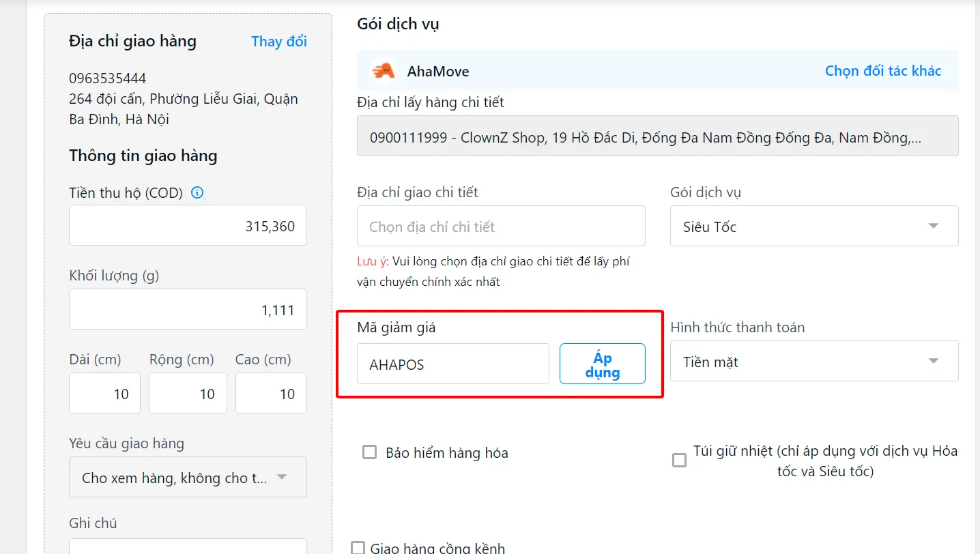
Task: Click Địa chỉ lấy hàng chi tiết field
Action: coord(658,136)
